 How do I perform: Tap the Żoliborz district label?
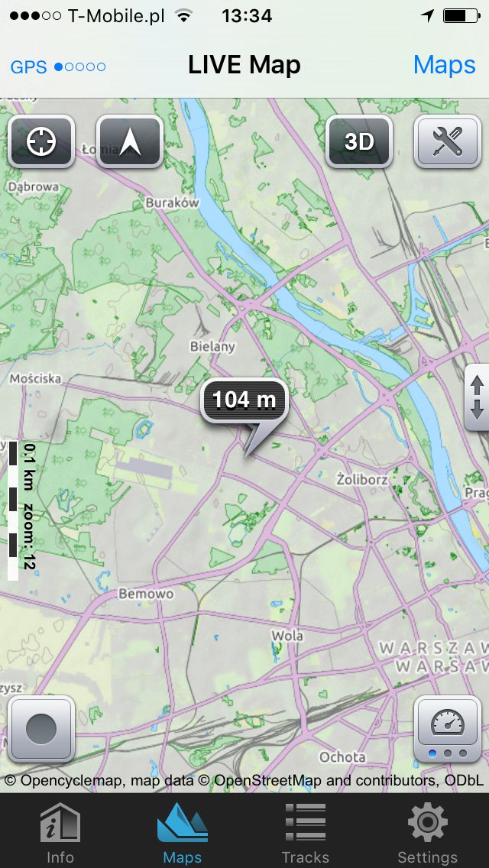coord(362,479)
